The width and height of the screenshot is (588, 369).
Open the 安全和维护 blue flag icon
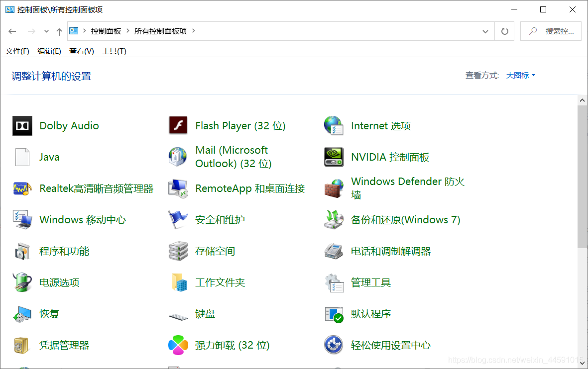coord(178,219)
